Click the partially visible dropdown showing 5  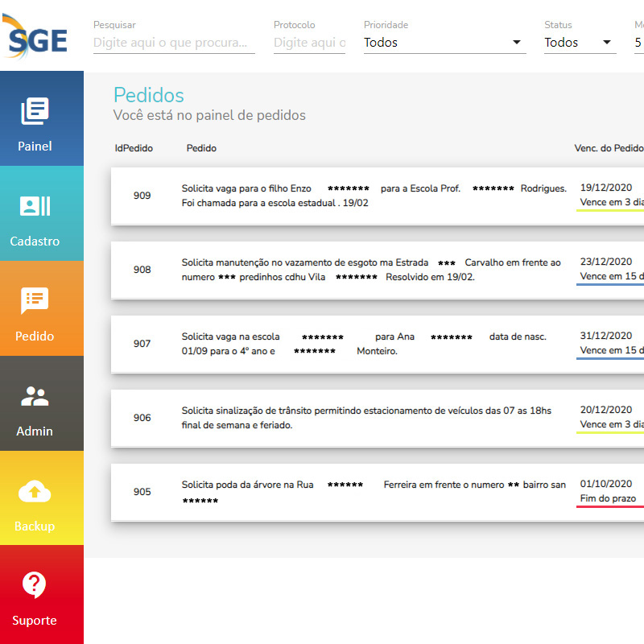(639, 43)
